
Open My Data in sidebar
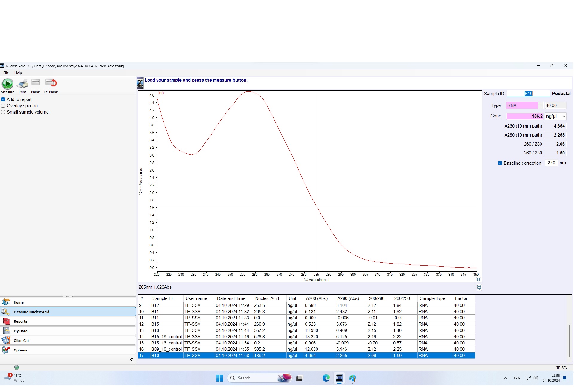coord(20,331)
